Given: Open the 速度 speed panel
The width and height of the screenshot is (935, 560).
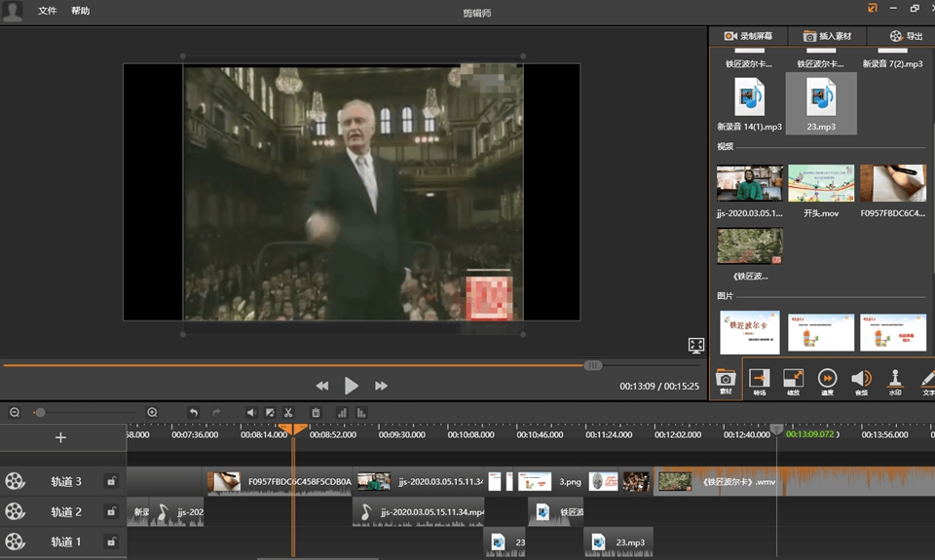Looking at the screenshot, I should (x=827, y=382).
